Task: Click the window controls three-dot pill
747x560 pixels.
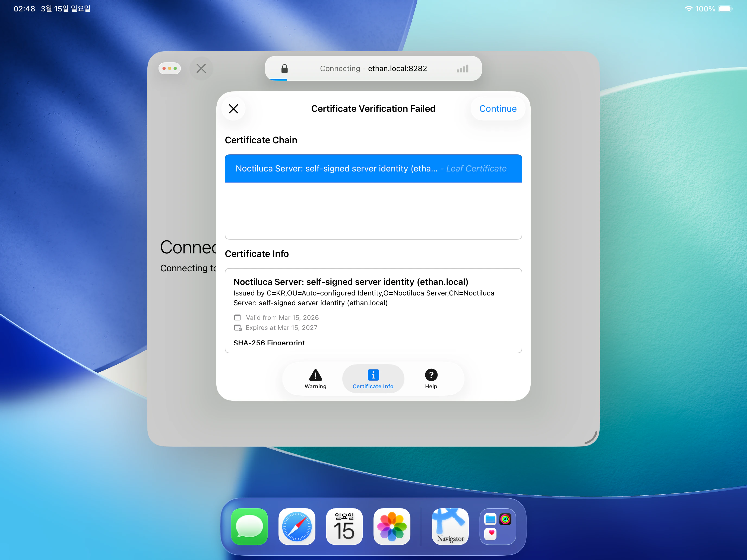Action: 170,69
